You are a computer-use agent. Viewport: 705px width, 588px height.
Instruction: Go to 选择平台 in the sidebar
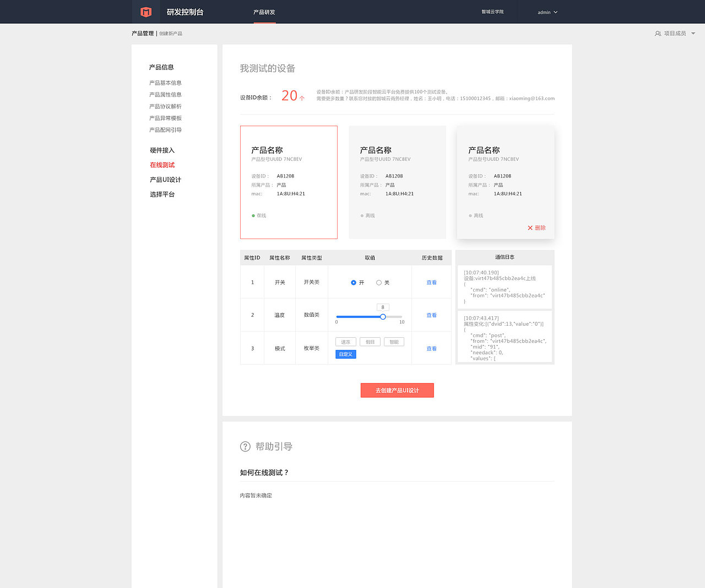click(162, 195)
